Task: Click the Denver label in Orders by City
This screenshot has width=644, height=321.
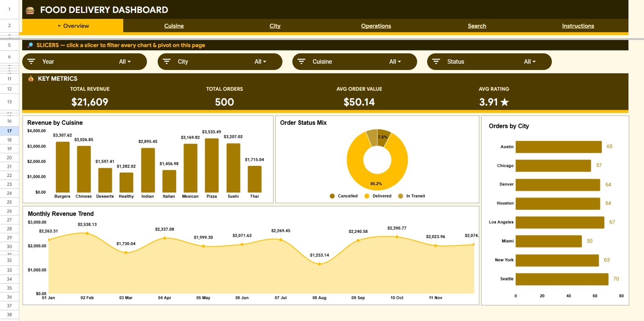Action: point(506,184)
